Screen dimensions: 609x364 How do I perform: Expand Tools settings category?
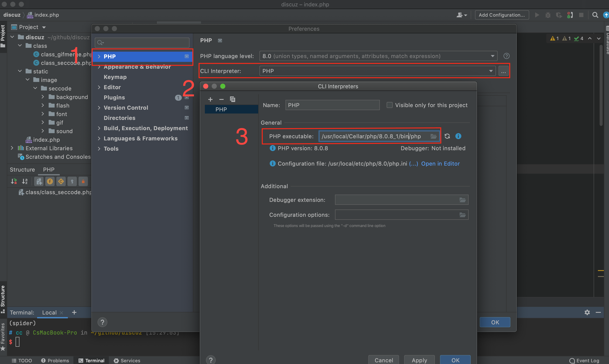(99, 149)
